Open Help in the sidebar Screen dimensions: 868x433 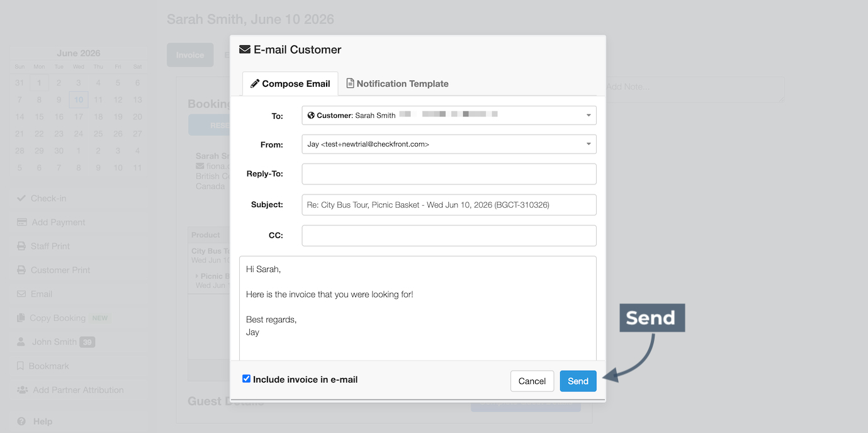point(79,421)
